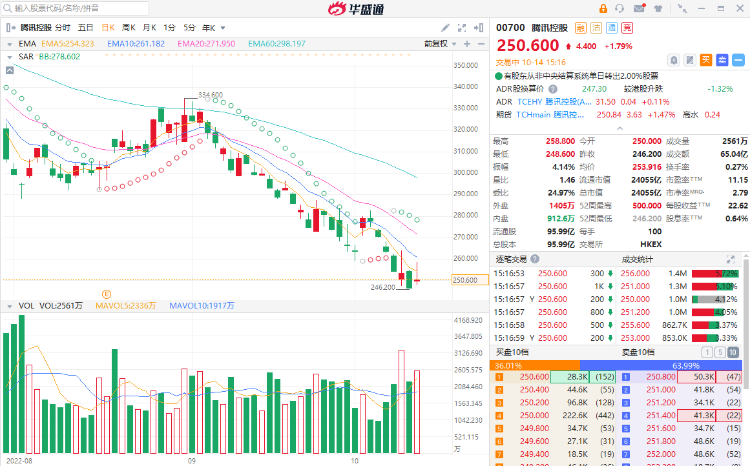Collapse the ADR info panel chevron
This screenshot has width=750, height=466.
(620, 128)
